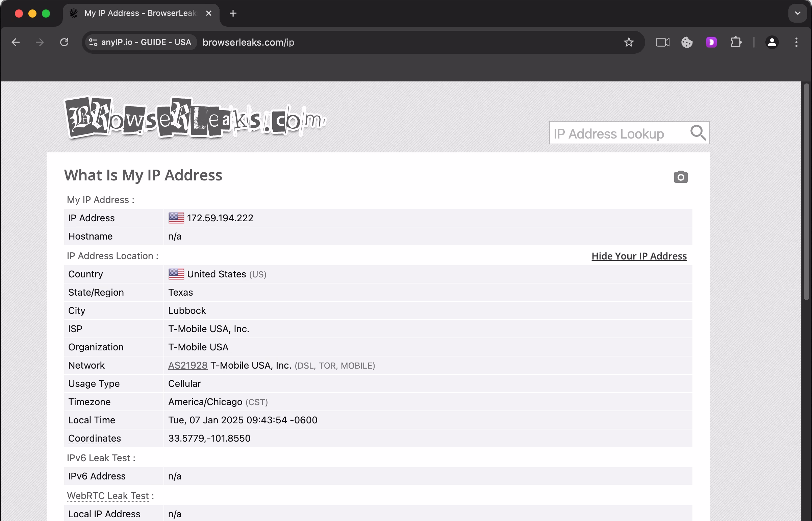Click the cookie extension icon

coord(687,42)
